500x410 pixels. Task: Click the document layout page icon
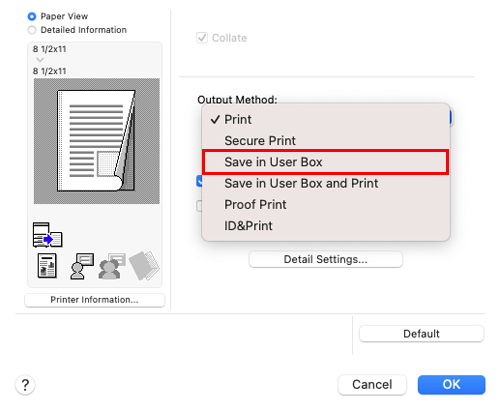[47, 266]
